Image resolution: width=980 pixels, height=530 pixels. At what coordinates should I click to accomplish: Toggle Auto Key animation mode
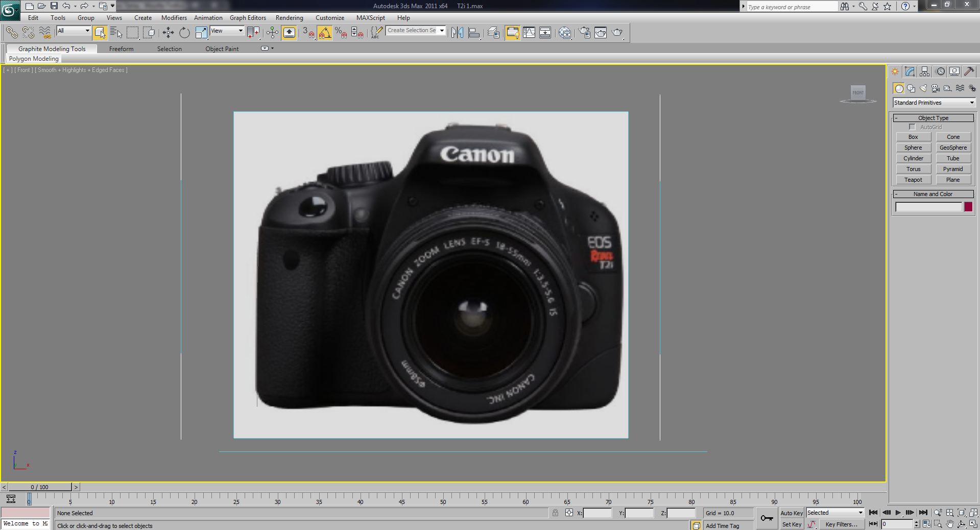[792, 513]
